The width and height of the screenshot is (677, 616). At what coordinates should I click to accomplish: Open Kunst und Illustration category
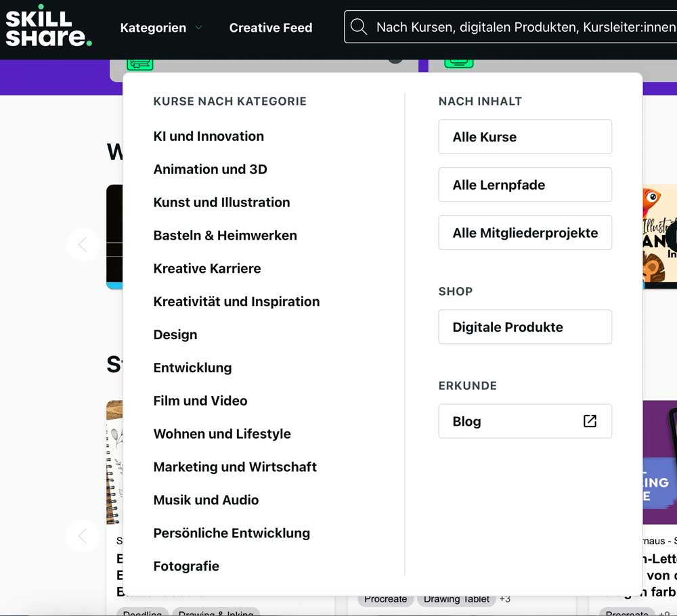point(221,202)
